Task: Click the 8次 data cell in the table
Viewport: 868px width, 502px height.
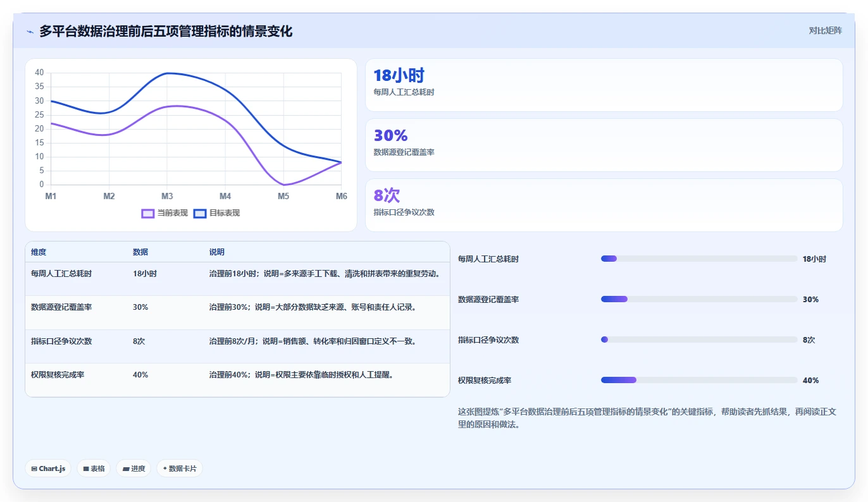Action: tap(139, 341)
